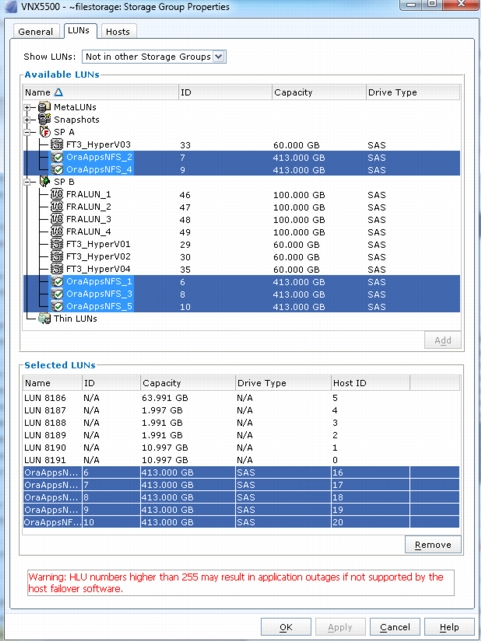
Task: Open the Hosts tab
Action: 118,32
